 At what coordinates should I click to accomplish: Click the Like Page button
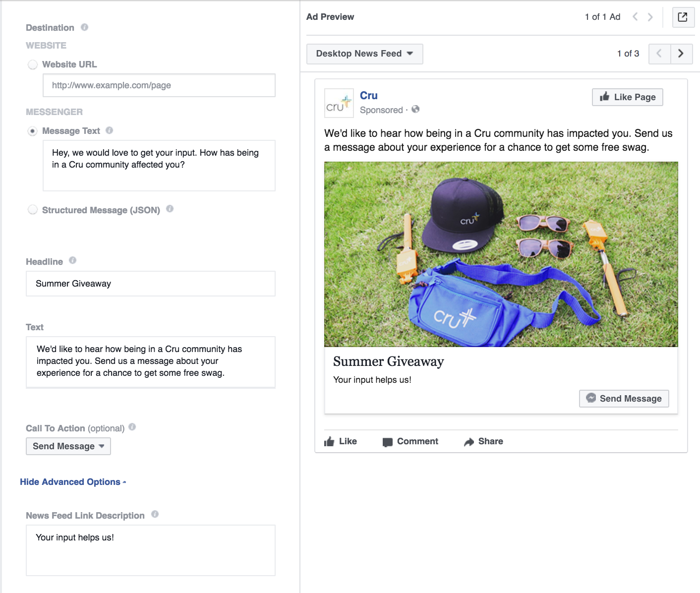point(628,97)
